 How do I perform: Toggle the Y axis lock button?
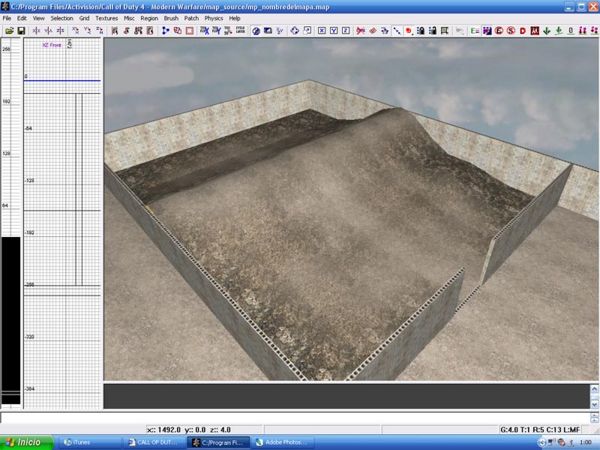click(334, 31)
